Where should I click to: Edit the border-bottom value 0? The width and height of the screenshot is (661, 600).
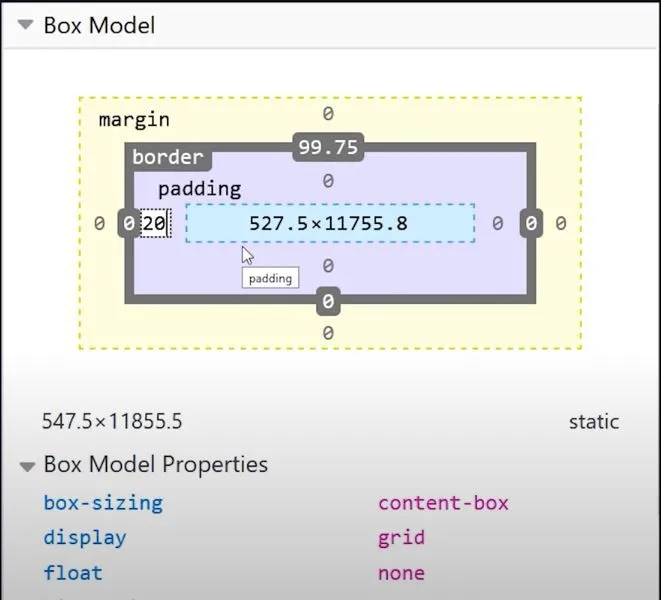click(328, 301)
